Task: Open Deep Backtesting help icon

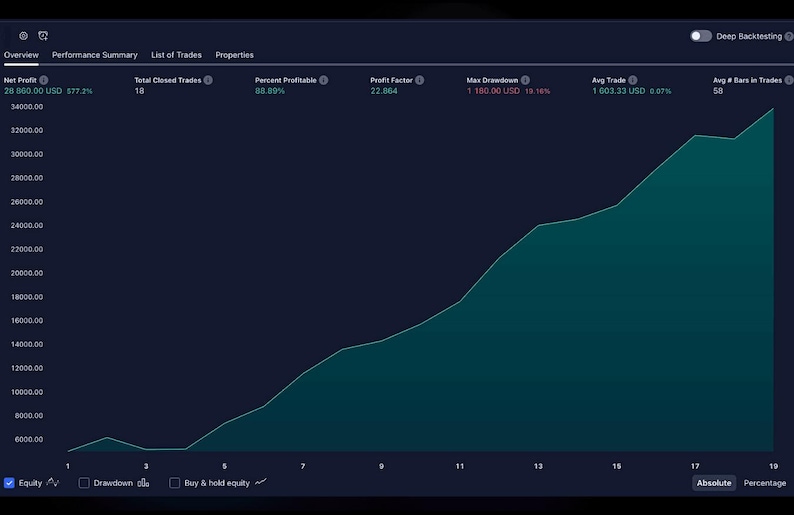Action: pyautogui.click(x=788, y=36)
